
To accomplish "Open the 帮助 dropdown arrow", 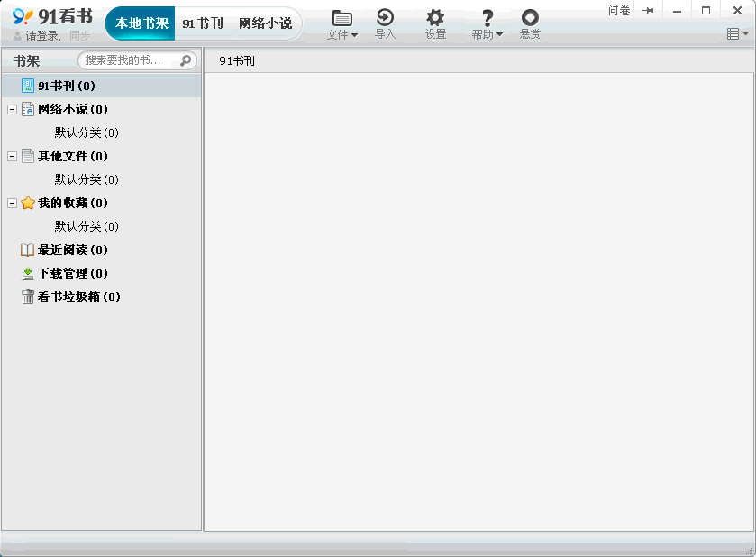I will (x=499, y=35).
